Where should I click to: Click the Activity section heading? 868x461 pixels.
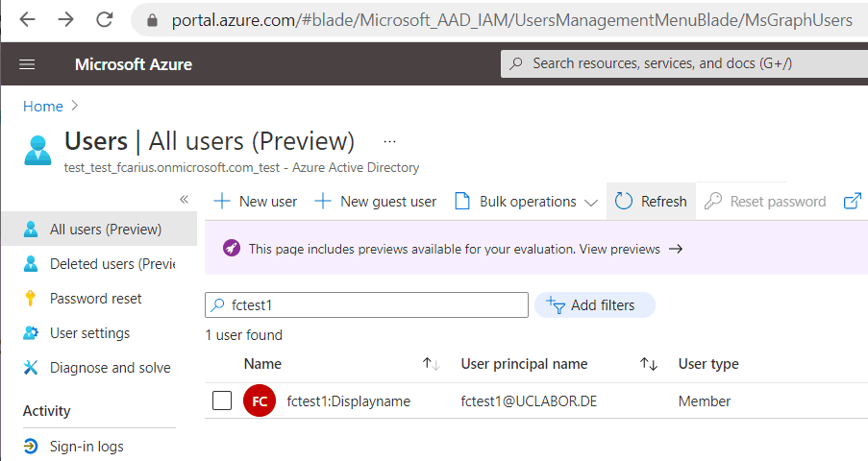pyautogui.click(x=46, y=411)
